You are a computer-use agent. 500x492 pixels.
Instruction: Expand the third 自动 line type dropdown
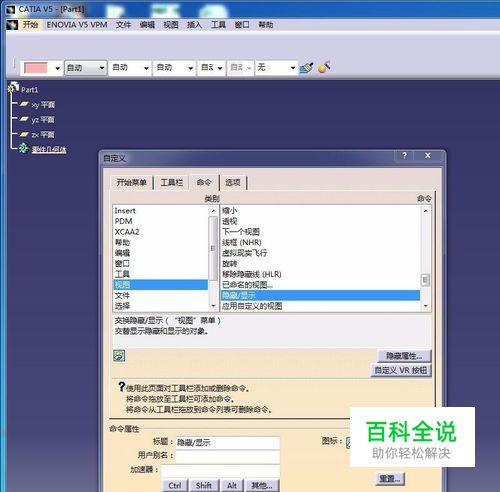pos(190,68)
